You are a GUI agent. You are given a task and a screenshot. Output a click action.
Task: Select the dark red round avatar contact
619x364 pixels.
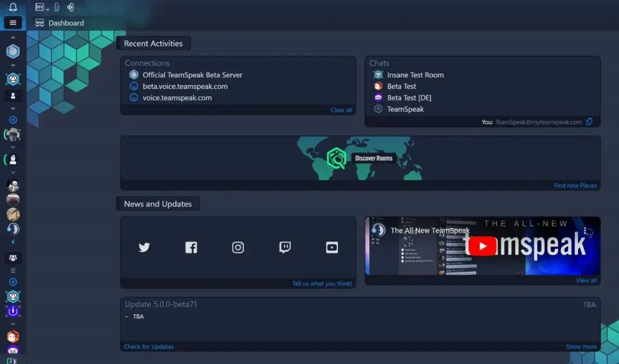[13, 200]
